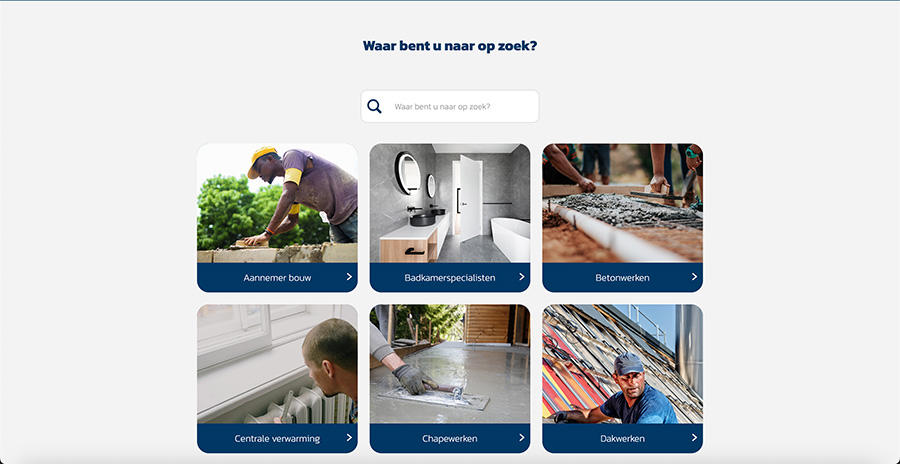Screen dimensions: 900x464
Task: Go to the Dakwerken label bar
Action: (622, 439)
